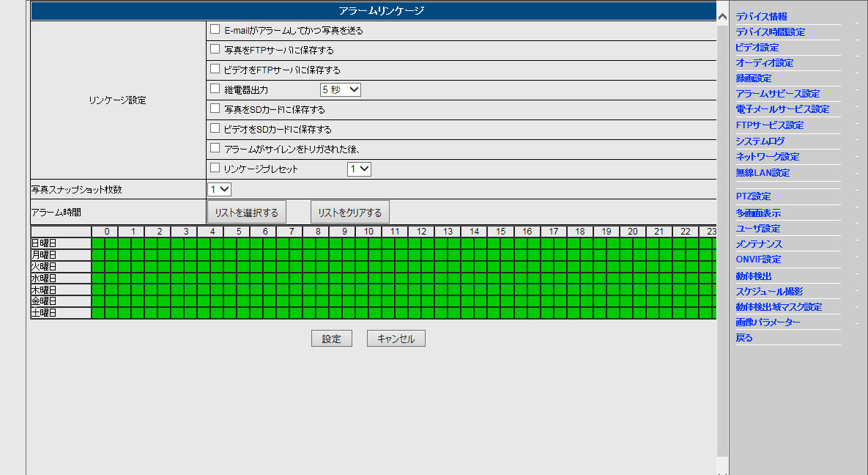Click the 戻る link
Image resolution: width=868 pixels, height=475 pixels.
[x=744, y=338]
